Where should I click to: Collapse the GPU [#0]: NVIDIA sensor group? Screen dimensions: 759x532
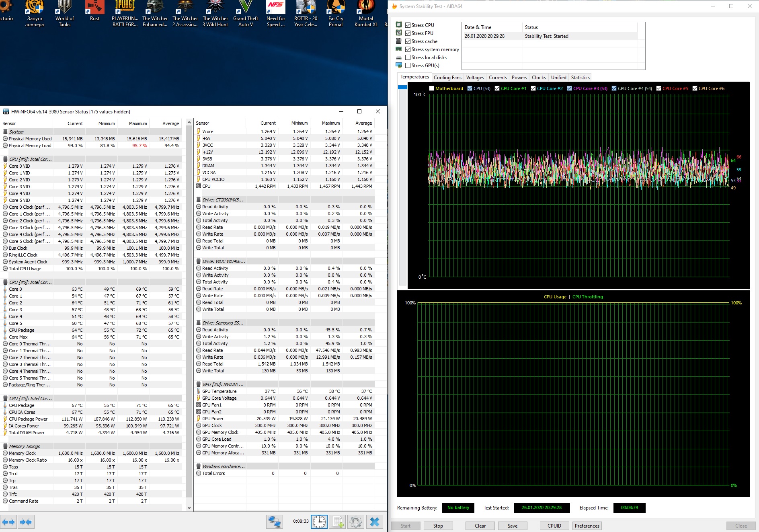[222, 384]
